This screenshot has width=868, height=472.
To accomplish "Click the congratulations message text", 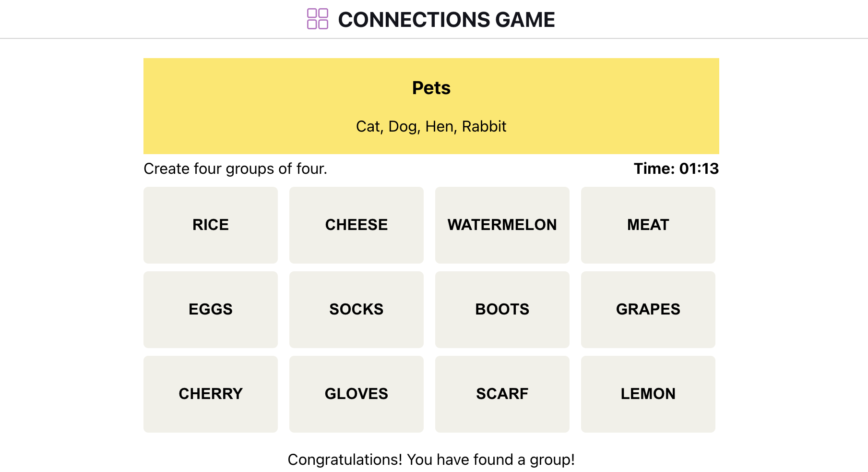I will [x=431, y=459].
